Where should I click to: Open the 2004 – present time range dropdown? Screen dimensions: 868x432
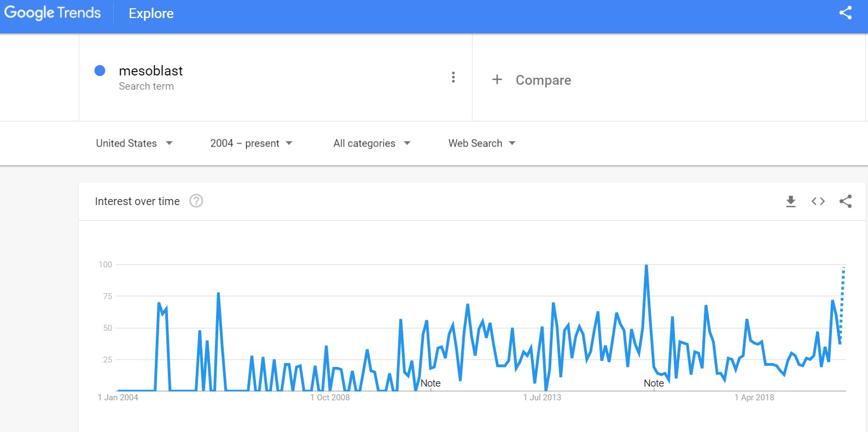click(x=252, y=143)
